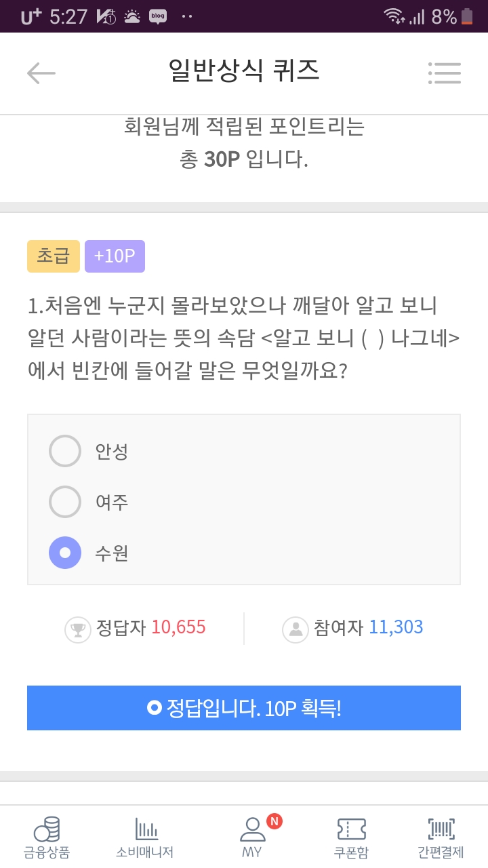Image resolution: width=488 pixels, height=868 pixels.
Task: Tap the 일반상식 퀴즈 page title
Action: (x=244, y=71)
